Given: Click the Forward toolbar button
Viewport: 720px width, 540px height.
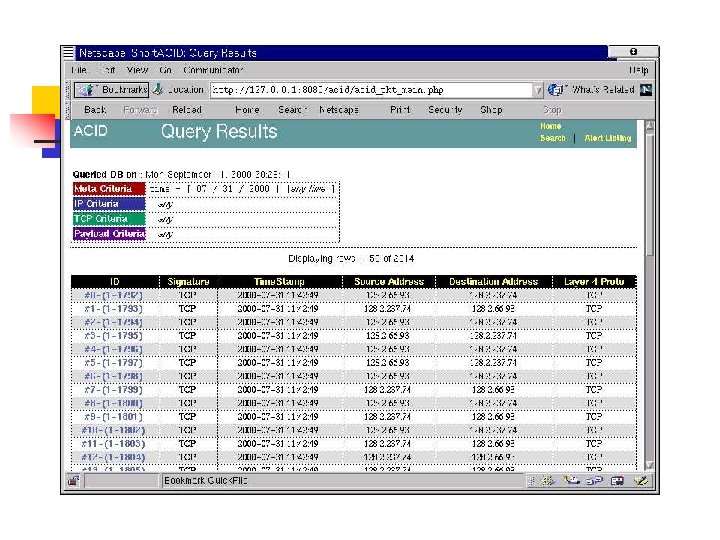Looking at the screenshot, I should click(141, 110).
